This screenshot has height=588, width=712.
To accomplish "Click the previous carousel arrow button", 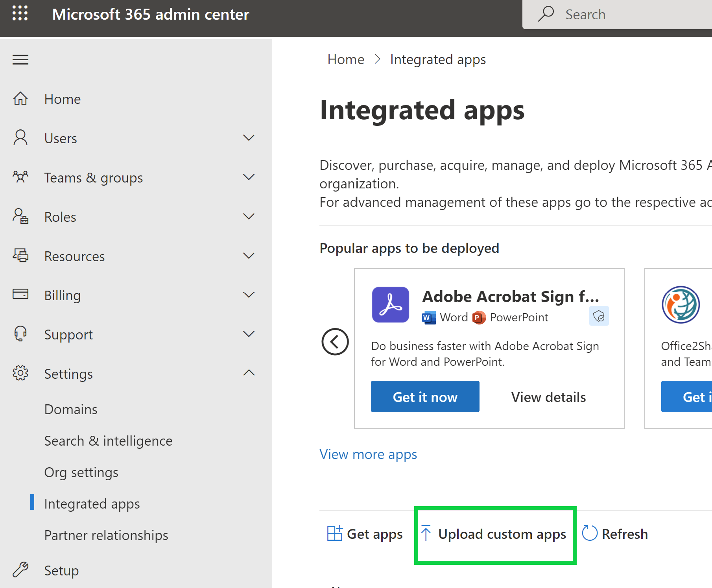I will [x=335, y=341].
